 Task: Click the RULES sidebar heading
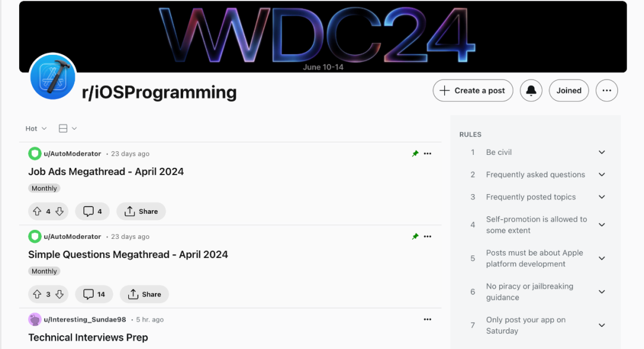(x=470, y=135)
